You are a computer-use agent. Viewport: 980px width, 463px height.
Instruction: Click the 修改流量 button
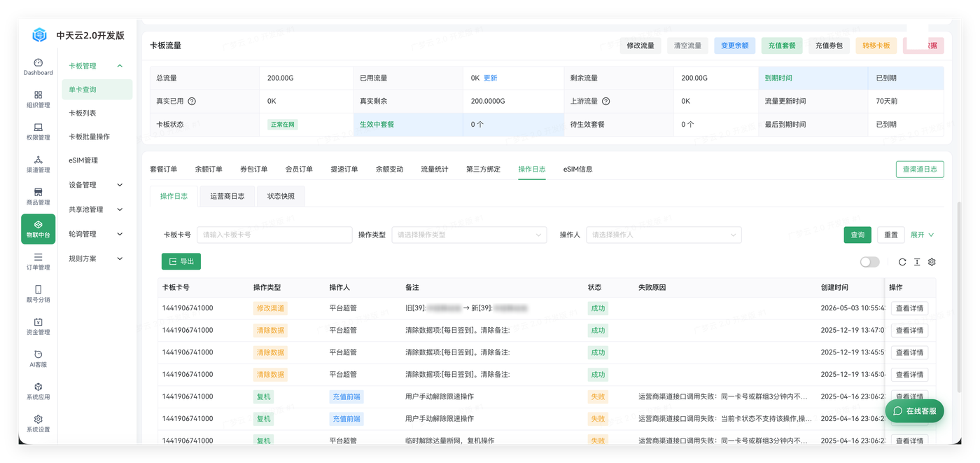tap(640, 46)
